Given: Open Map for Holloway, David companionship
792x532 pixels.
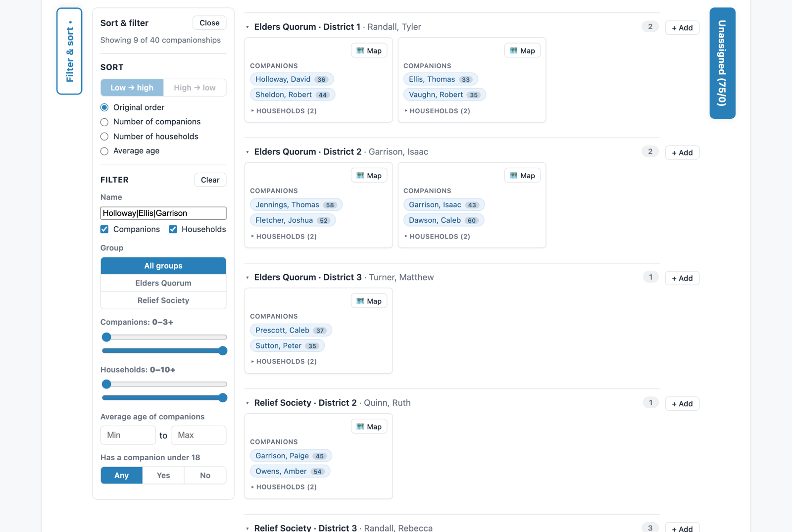Looking at the screenshot, I should 369,50.
